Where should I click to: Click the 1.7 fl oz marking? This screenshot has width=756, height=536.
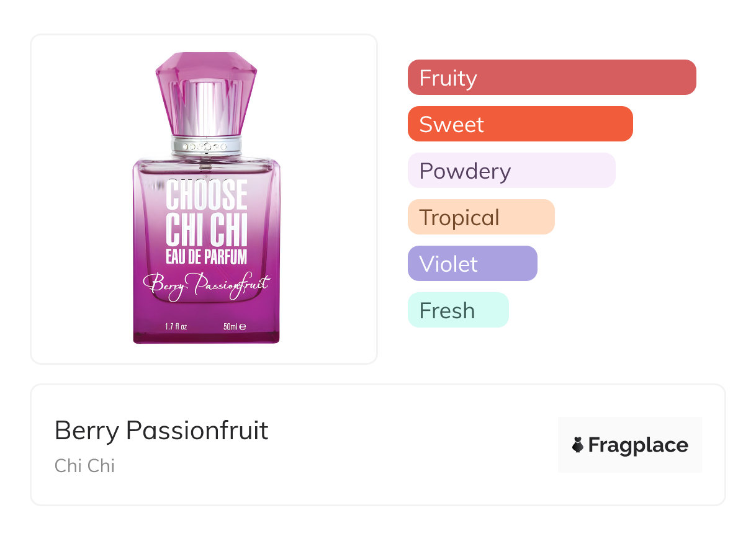tap(176, 326)
